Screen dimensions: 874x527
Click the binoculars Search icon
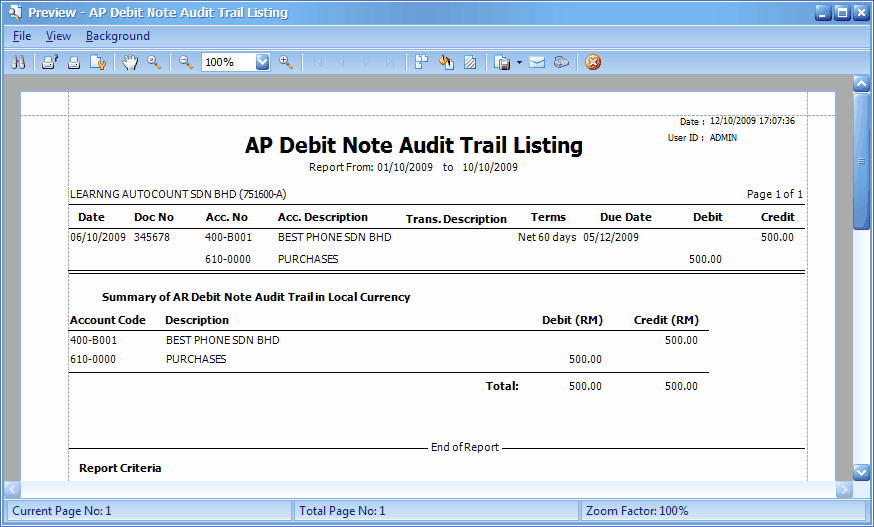tap(18, 62)
